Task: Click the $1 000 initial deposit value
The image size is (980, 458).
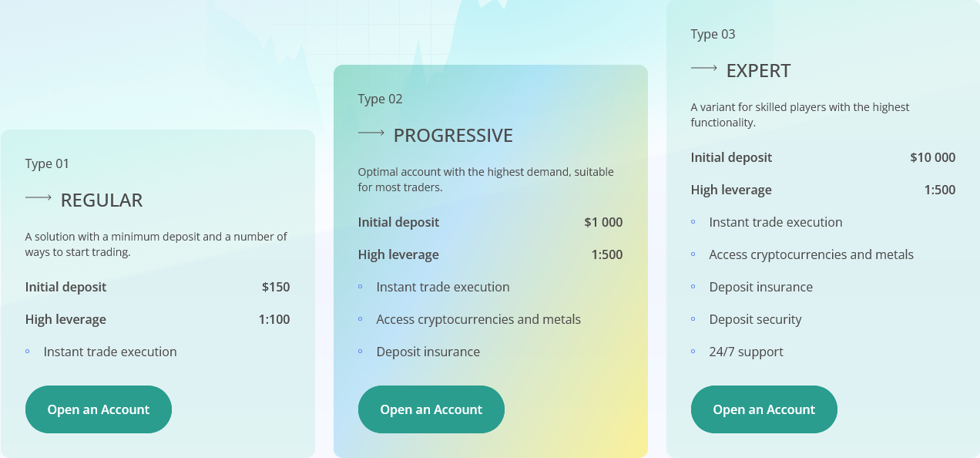Action: point(603,222)
